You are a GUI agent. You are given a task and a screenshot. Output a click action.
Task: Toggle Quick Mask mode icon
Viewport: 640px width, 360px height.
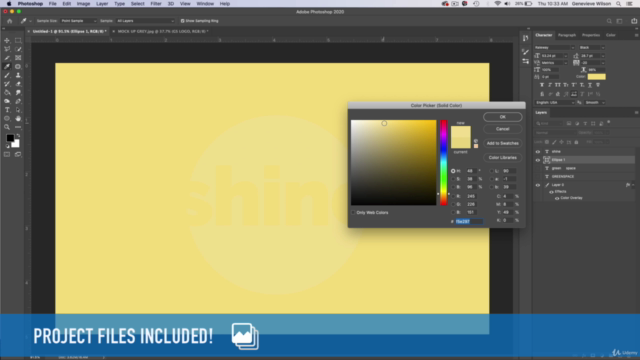coord(7,154)
